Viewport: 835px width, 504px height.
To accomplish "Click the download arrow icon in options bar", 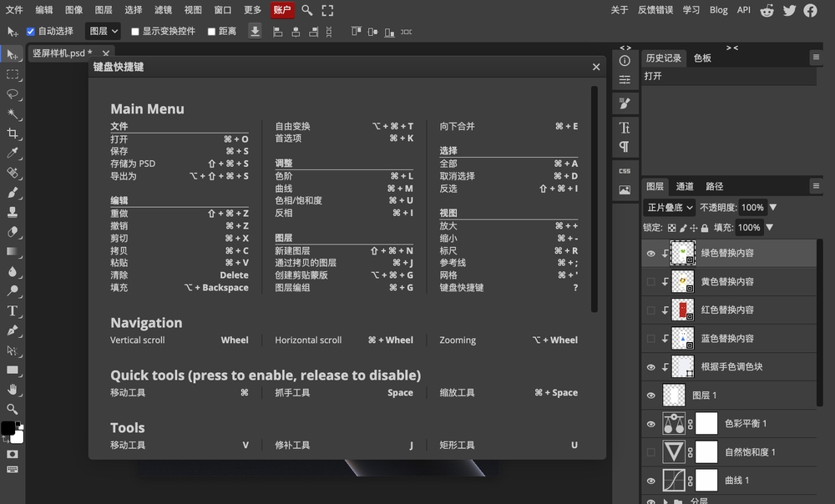I will tap(255, 32).
